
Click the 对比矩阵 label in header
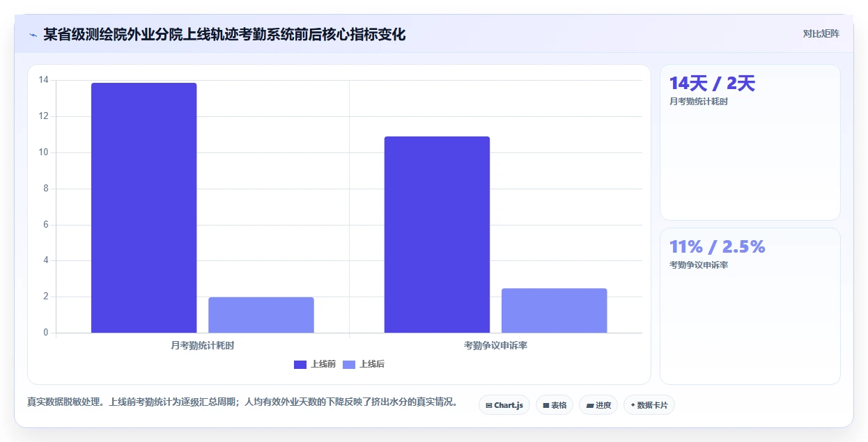821,33
